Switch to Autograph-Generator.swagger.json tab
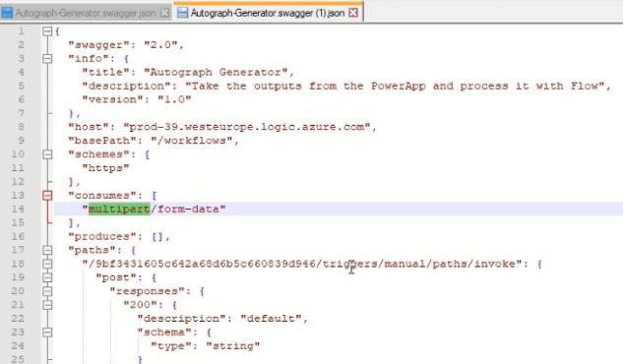623x364 pixels. [x=85, y=13]
